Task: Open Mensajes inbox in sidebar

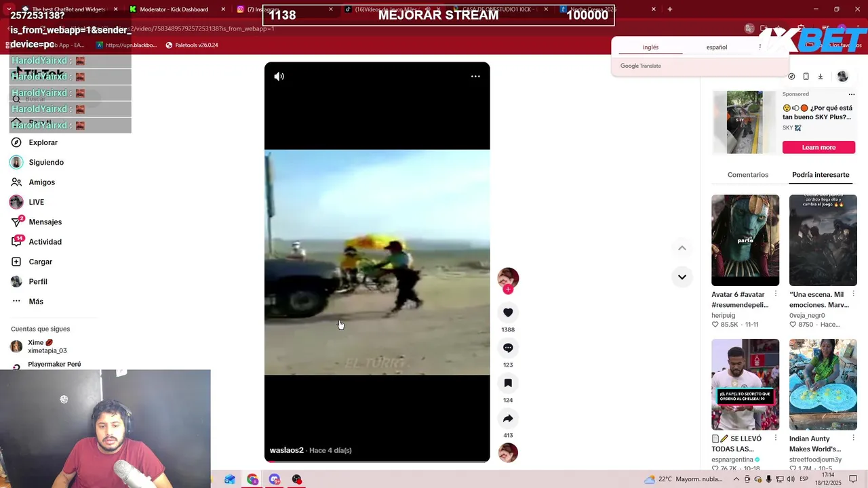Action: click(x=45, y=222)
